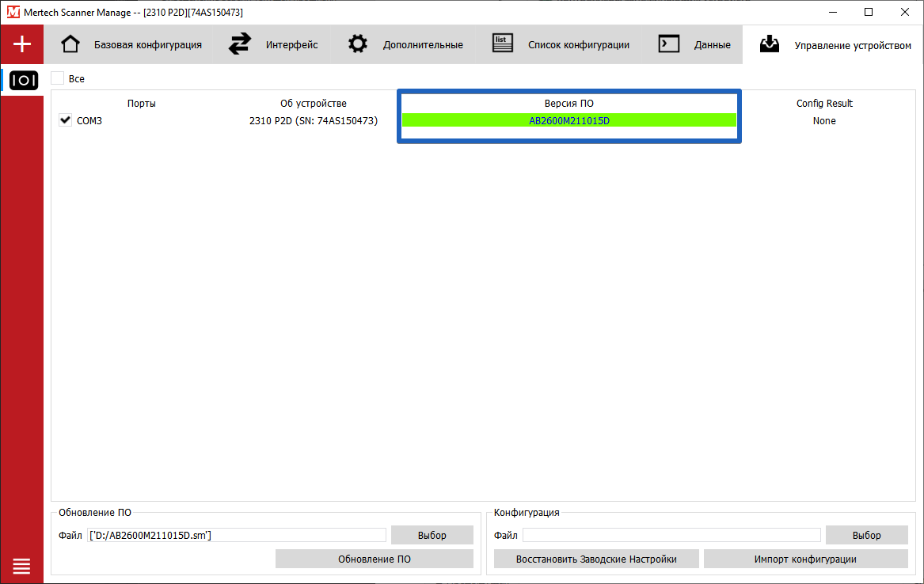Click the arrows icon for Интерфейс
This screenshot has height=584, width=924.
tap(240, 44)
